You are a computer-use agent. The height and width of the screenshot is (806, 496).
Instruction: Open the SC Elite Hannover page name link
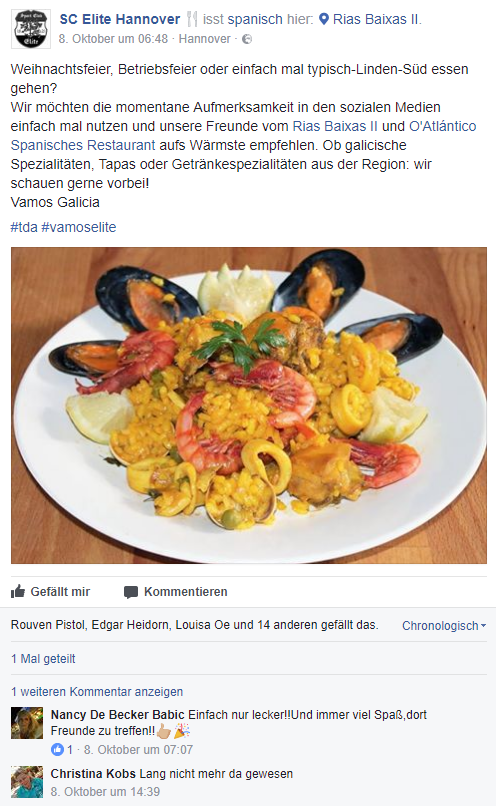(120, 20)
